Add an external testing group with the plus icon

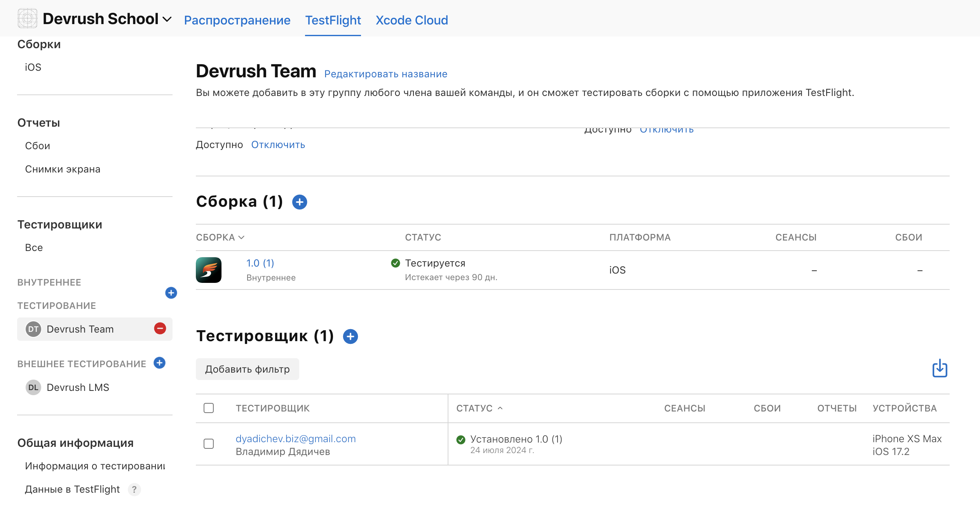click(159, 363)
